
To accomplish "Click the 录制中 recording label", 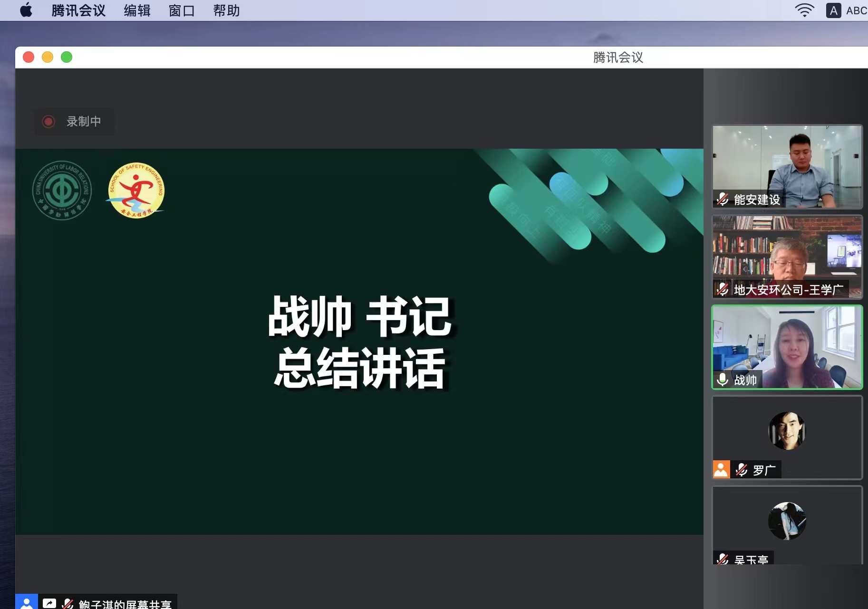I will [x=84, y=122].
